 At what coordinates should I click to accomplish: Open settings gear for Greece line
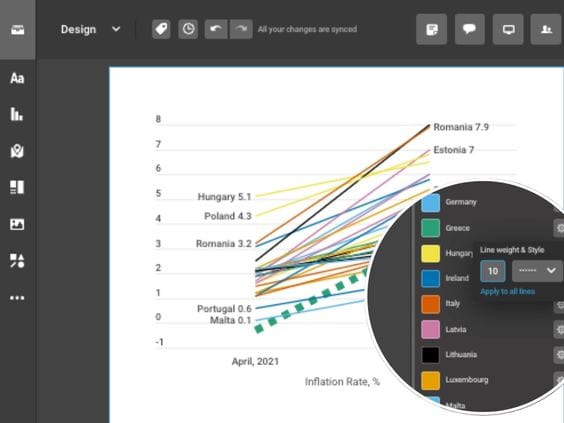click(559, 228)
